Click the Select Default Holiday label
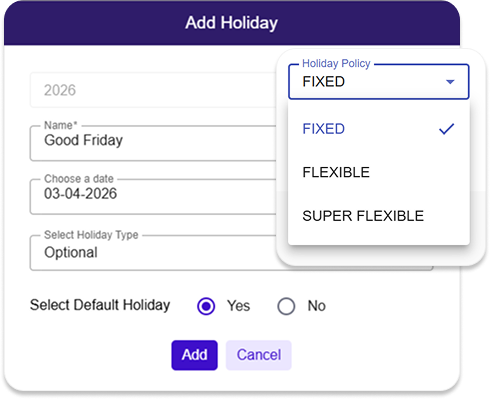 click(100, 305)
